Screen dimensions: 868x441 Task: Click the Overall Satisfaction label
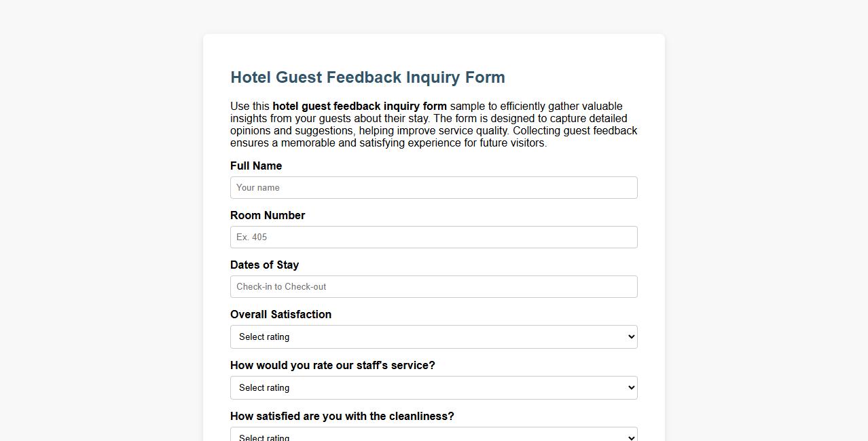[x=281, y=314]
